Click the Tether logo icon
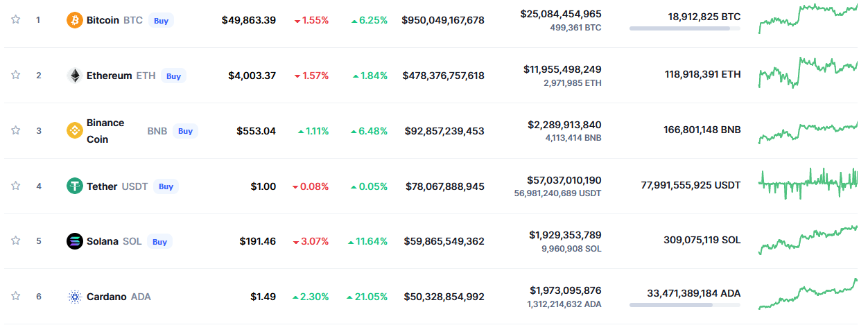This screenshot has height=332, width=868. coord(74,186)
